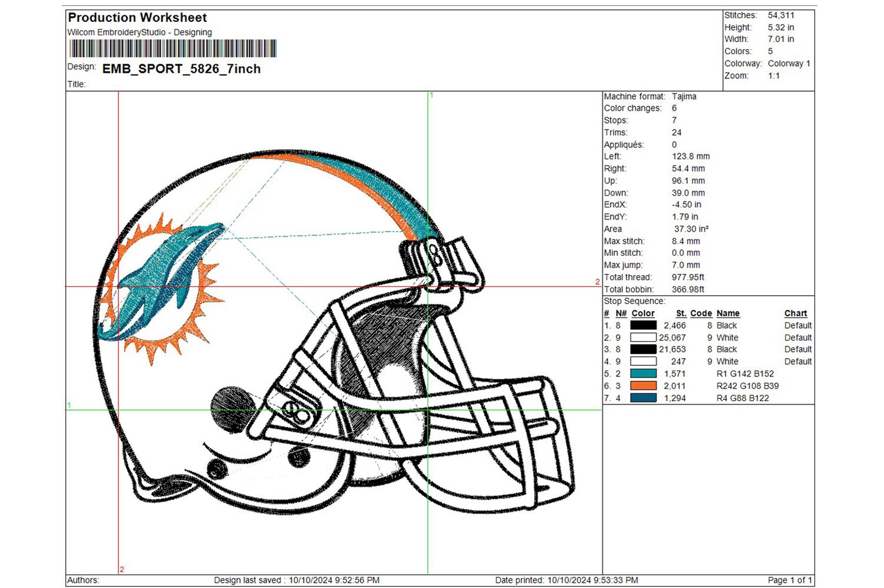Click the height value "5.32 in"
This screenshot has width=884, height=588.
(x=781, y=28)
